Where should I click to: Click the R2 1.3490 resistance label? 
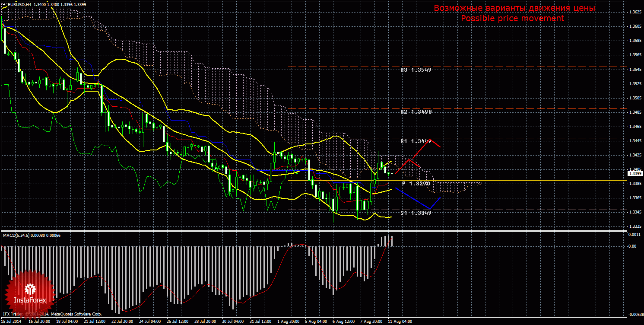pyautogui.click(x=416, y=112)
